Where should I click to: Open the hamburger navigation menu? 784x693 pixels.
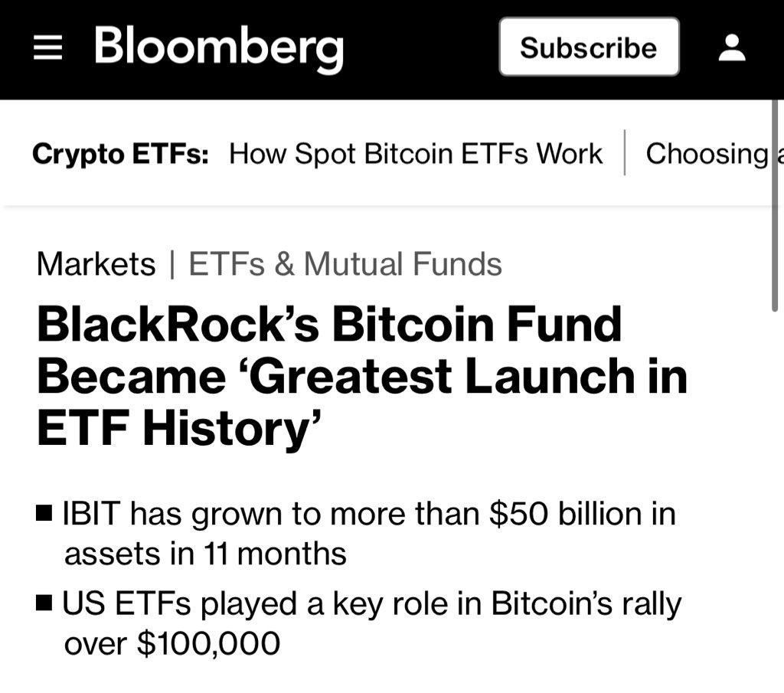(x=48, y=49)
